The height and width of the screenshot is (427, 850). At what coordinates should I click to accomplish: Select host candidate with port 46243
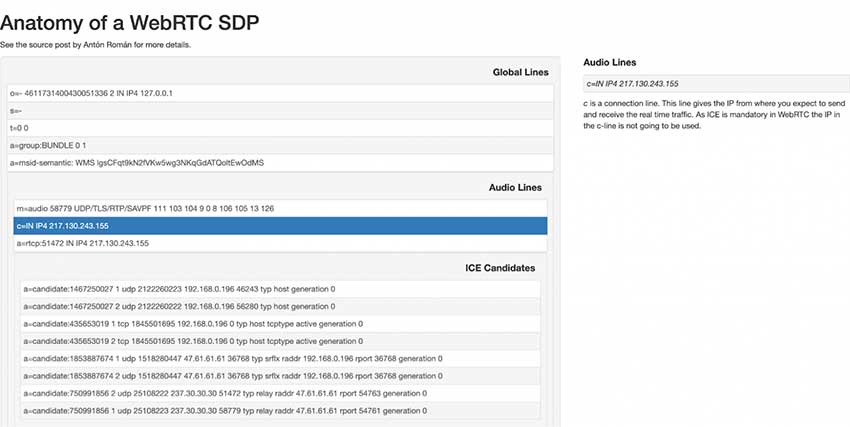point(280,289)
